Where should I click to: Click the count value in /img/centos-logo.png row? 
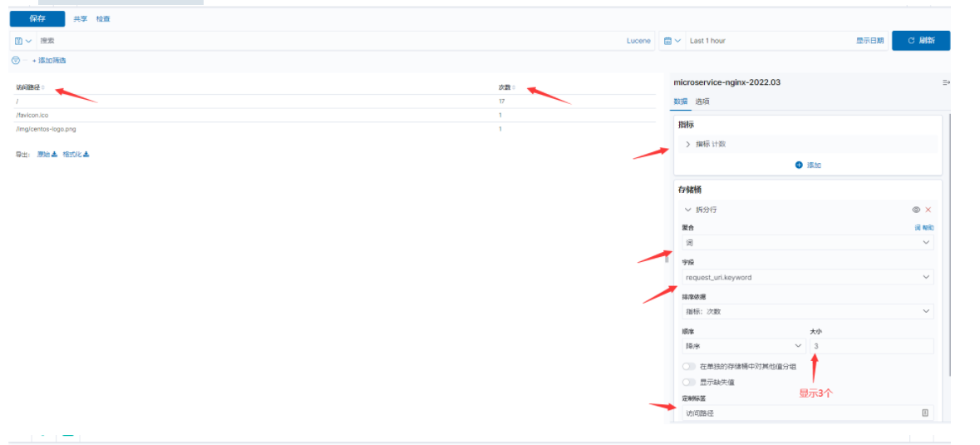[x=500, y=129]
